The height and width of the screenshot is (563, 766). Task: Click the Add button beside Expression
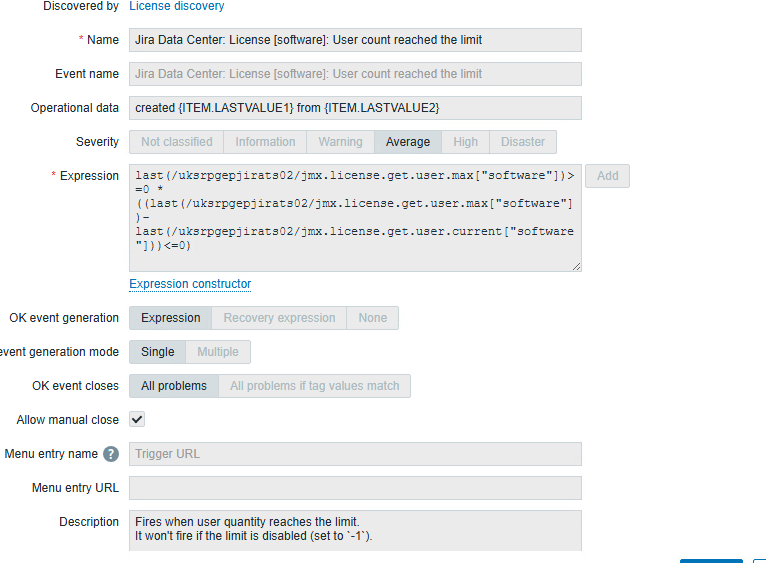[x=607, y=176]
